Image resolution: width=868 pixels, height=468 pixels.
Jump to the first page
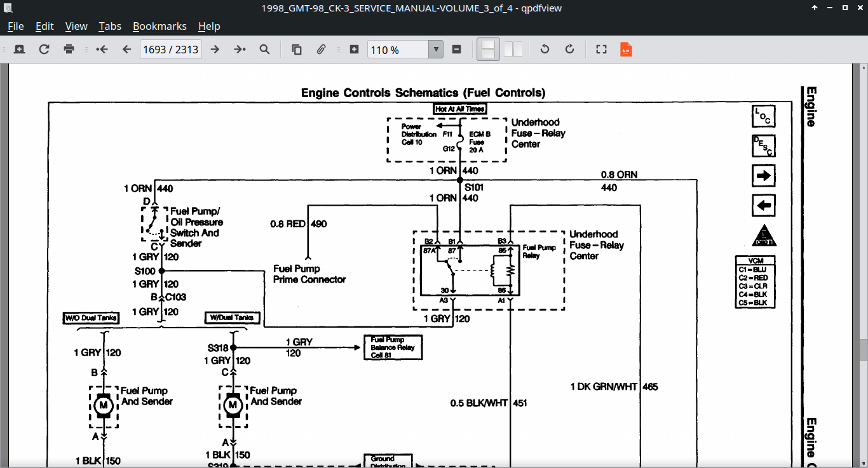102,50
